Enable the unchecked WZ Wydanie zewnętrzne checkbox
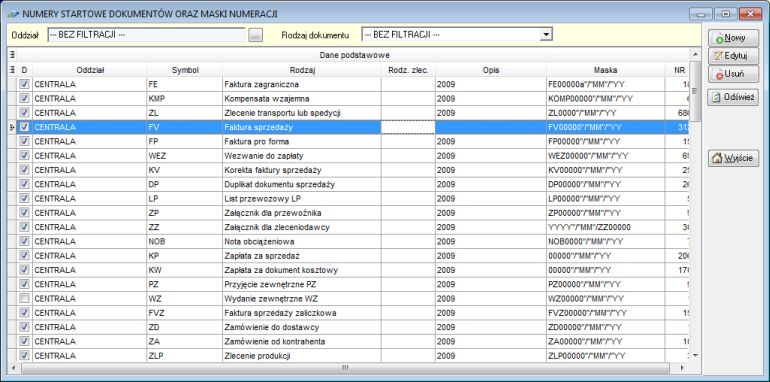The width and height of the screenshot is (770, 382). pyautogui.click(x=24, y=298)
